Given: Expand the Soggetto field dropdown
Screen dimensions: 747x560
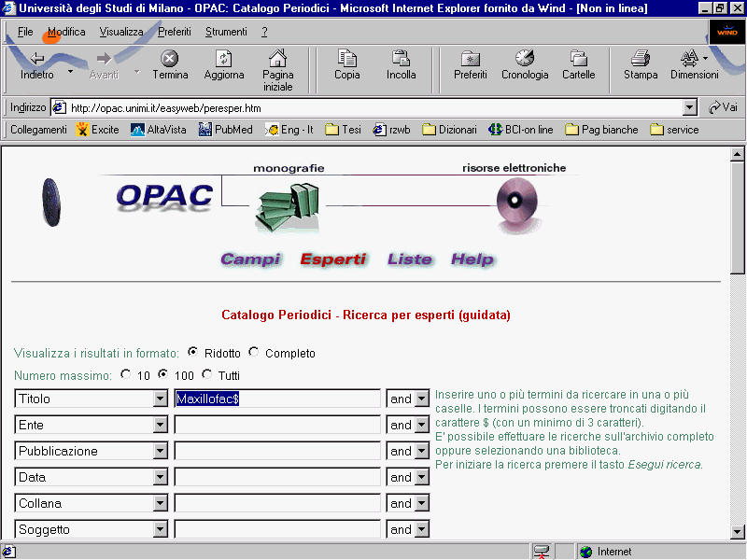Looking at the screenshot, I should pos(160,530).
